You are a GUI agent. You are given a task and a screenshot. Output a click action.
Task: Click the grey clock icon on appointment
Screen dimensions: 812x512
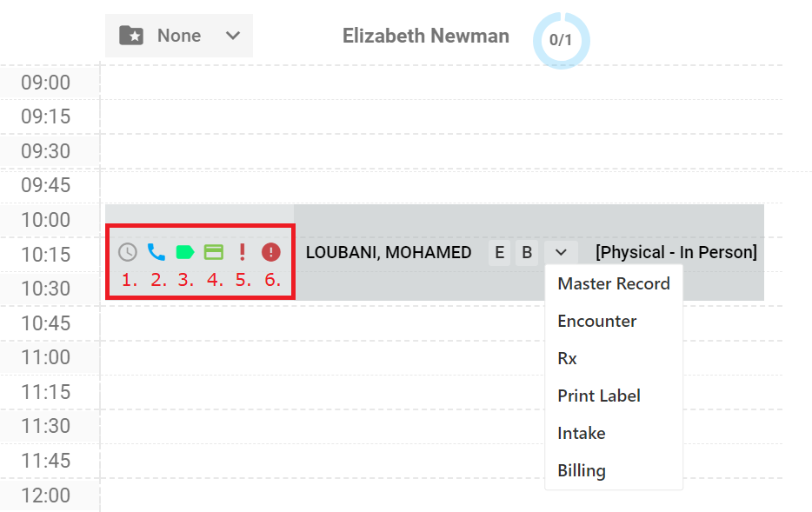(128, 252)
